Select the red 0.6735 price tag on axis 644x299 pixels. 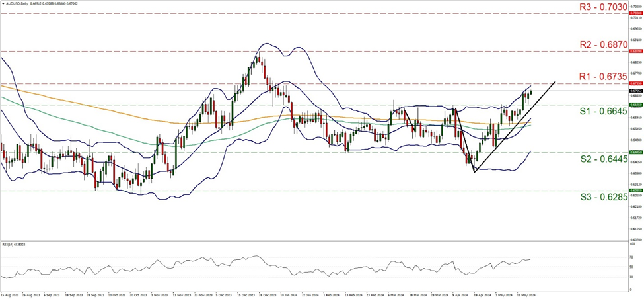coord(635,83)
